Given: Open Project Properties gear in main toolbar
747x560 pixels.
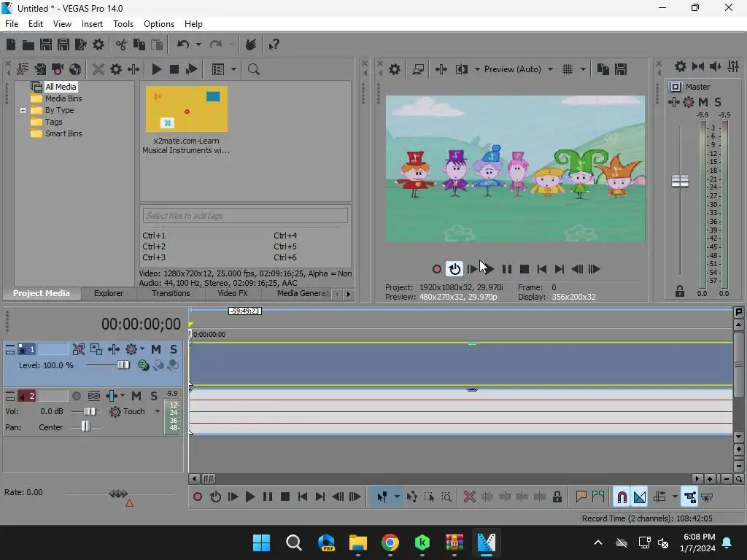Looking at the screenshot, I should tap(98, 44).
